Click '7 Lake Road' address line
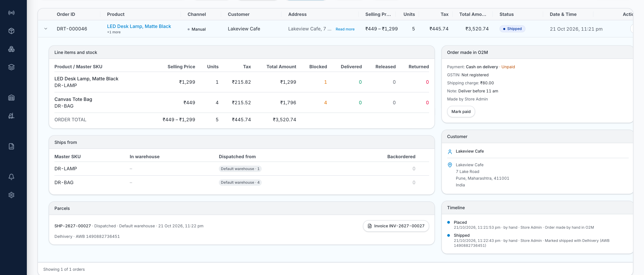 (467, 172)
